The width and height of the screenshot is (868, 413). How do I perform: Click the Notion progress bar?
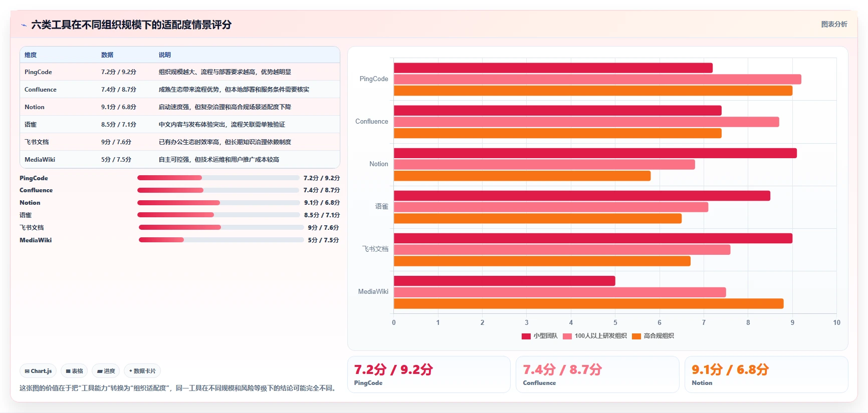click(x=219, y=203)
